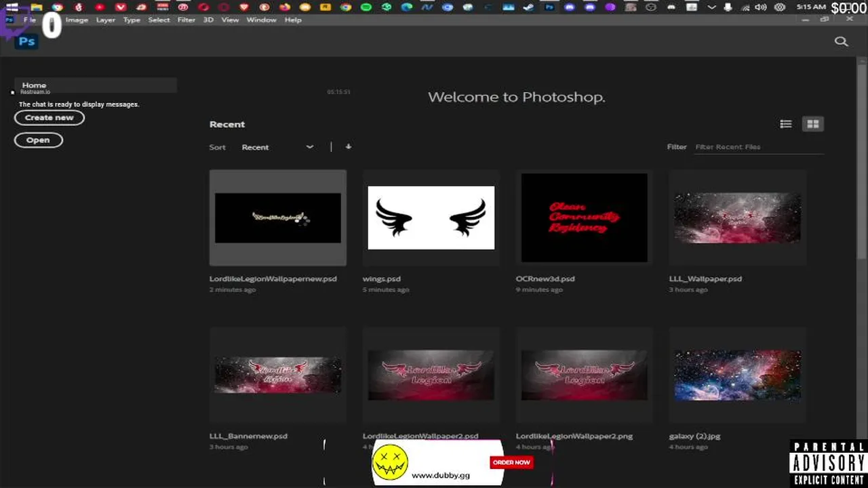This screenshot has width=868, height=488.
Task: Open the File menu
Action: 30,20
